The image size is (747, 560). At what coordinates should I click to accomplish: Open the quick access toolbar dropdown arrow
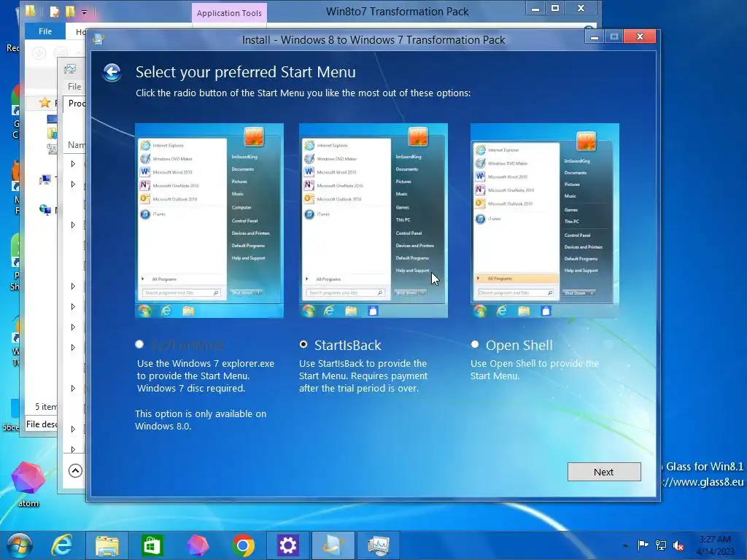(x=84, y=12)
